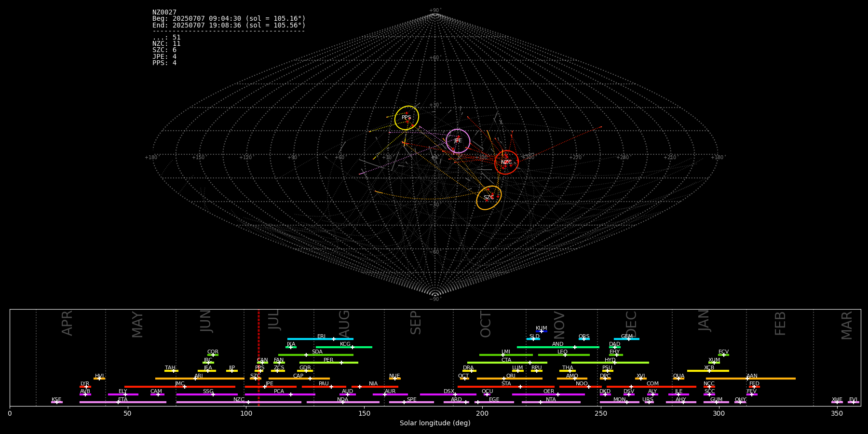The height and width of the screenshot is (434, 868).
Task: Click the red dashed current-date line in timeline
Action: tap(258, 357)
